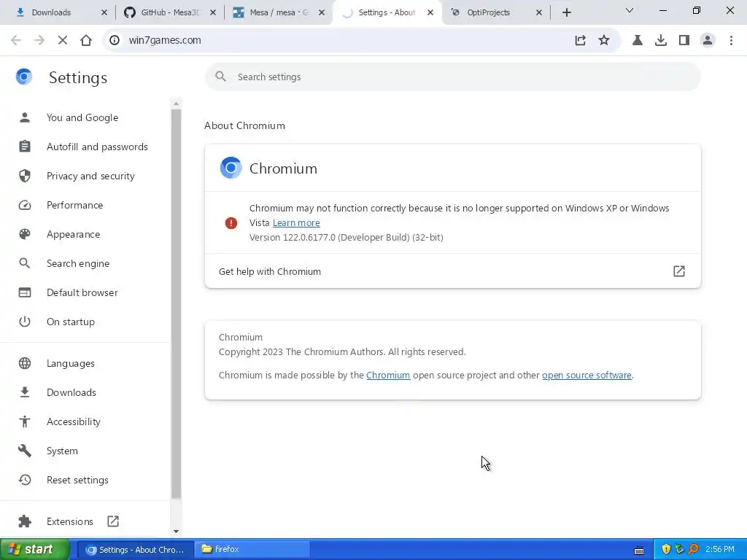Open the Chromium open source project link
Viewport: 747px width, 560px height.
(x=388, y=376)
